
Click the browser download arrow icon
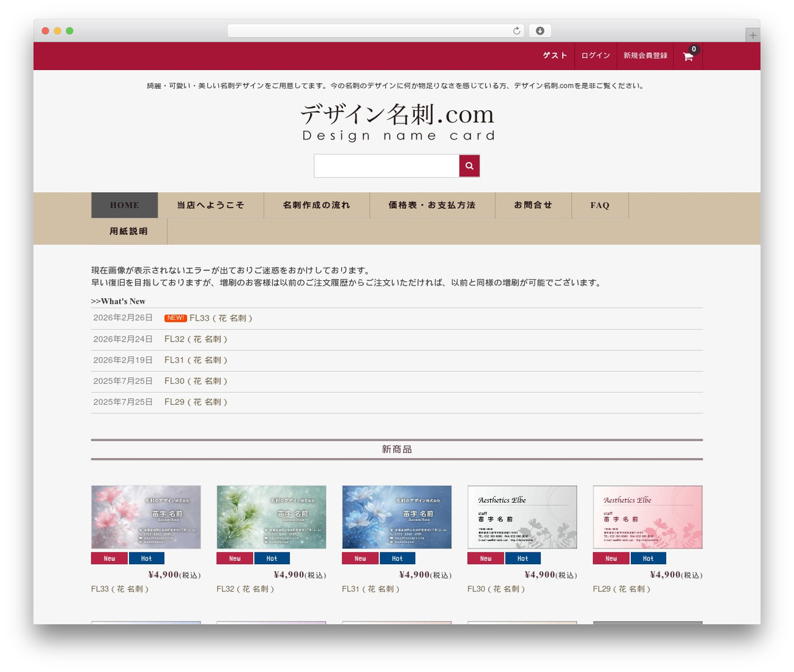[x=540, y=31]
